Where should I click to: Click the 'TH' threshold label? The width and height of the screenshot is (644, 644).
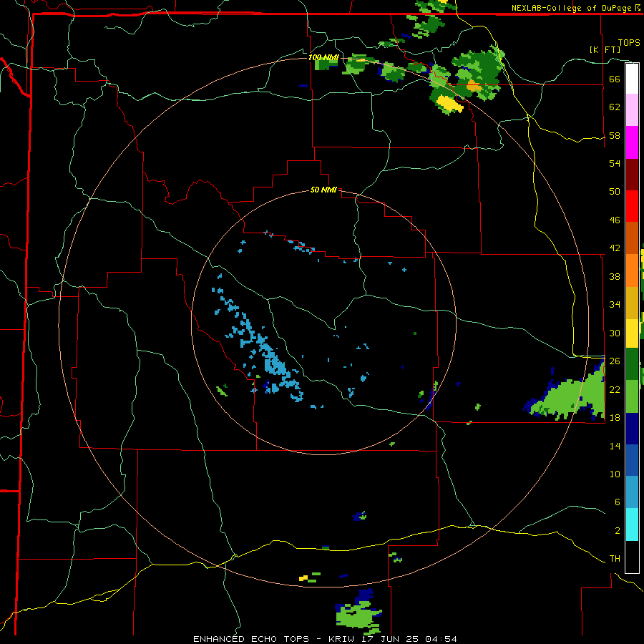[x=615, y=559]
